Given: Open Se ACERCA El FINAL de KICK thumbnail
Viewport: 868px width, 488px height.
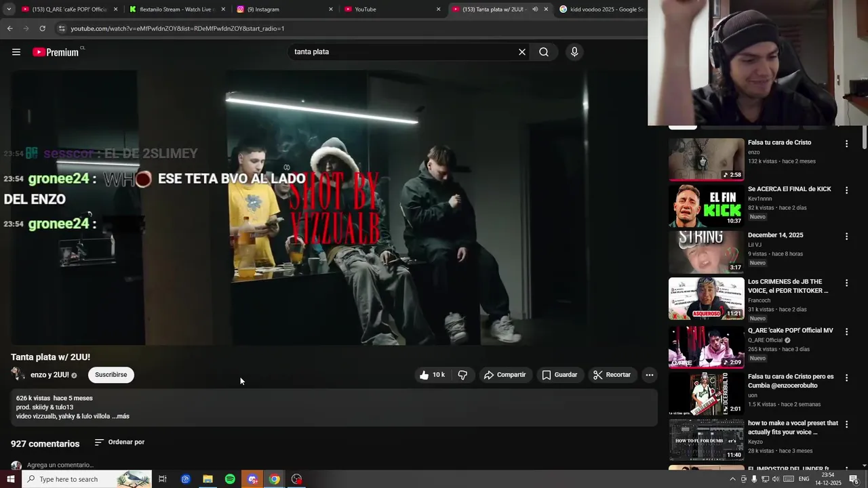Looking at the screenshot, I should 707,205.
